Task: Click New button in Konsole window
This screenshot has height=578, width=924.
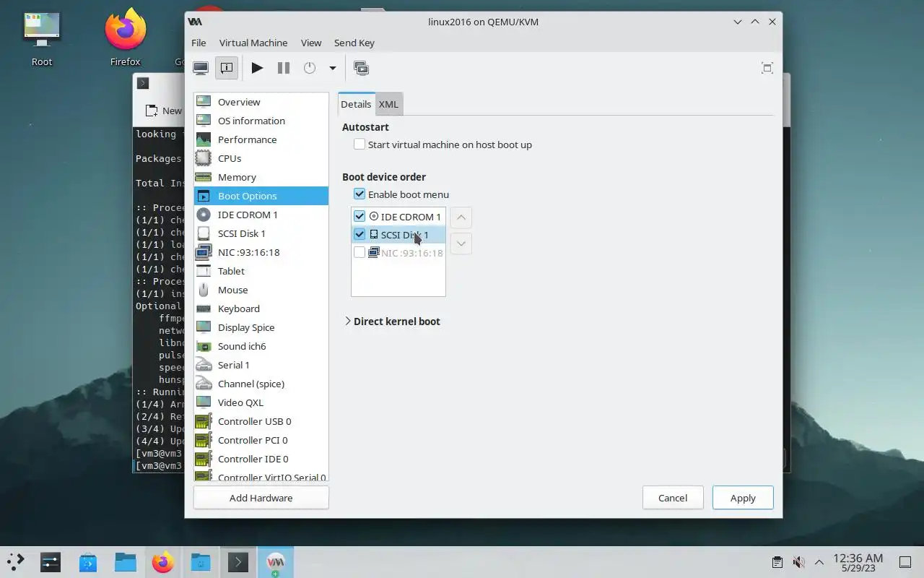Action: point(164,111)
